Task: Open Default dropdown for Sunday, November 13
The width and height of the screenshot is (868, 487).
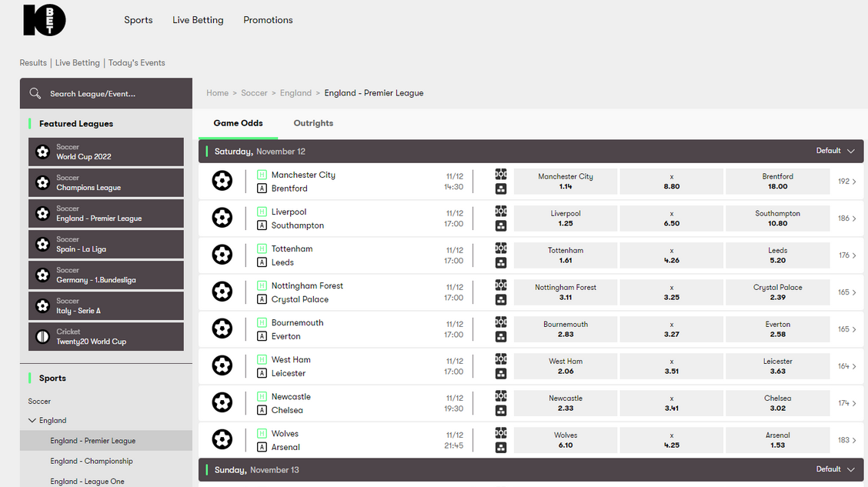Action: tap(836, 469)
